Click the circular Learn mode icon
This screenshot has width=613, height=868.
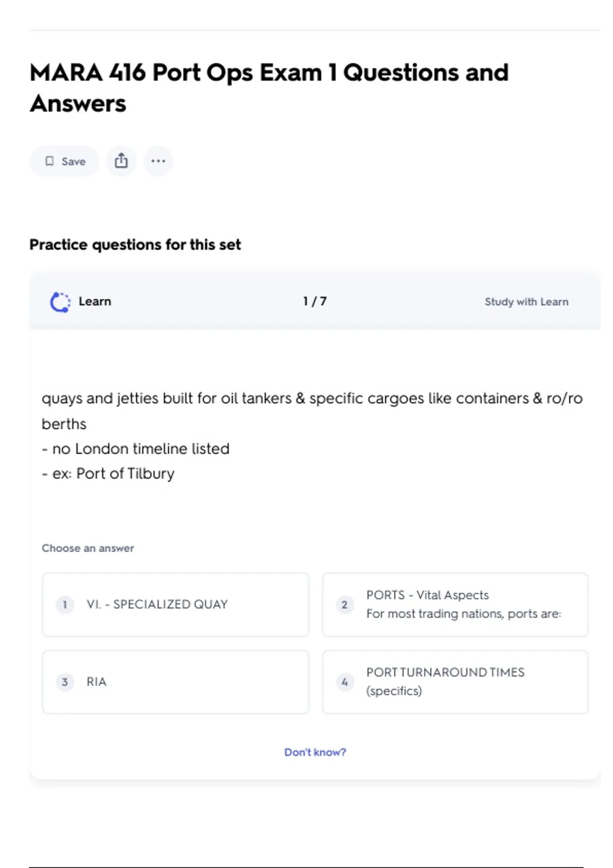tap(60, 302)
